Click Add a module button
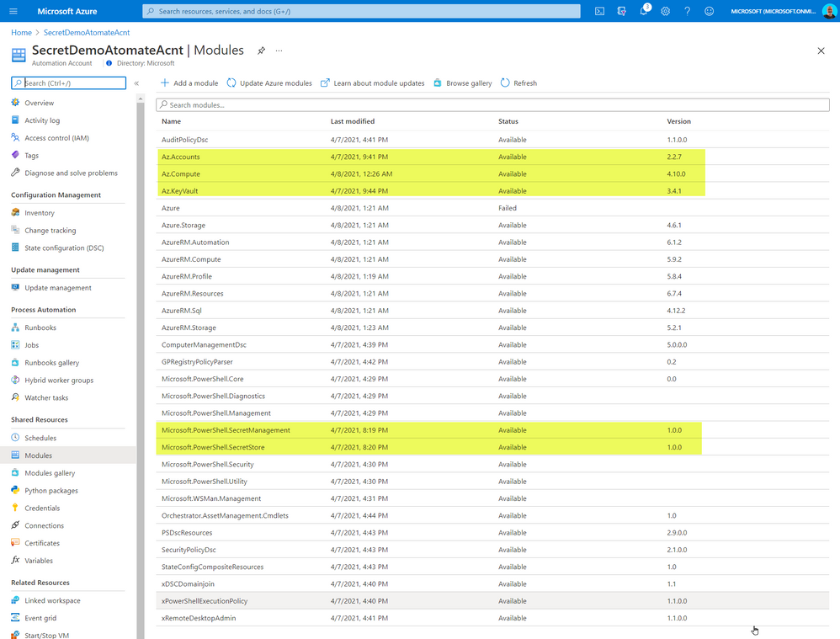Viewport: 840px width, 639px height. (x=189, y=83)
